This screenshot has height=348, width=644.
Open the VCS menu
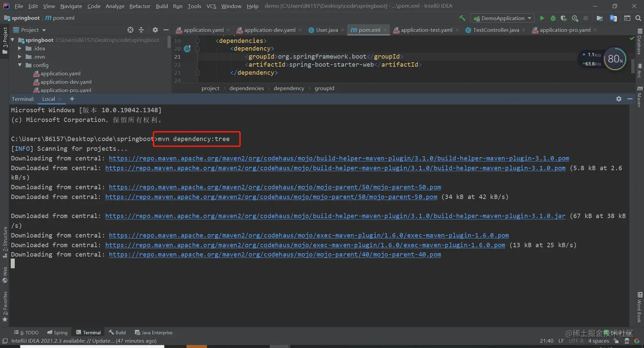click(211, 6)
